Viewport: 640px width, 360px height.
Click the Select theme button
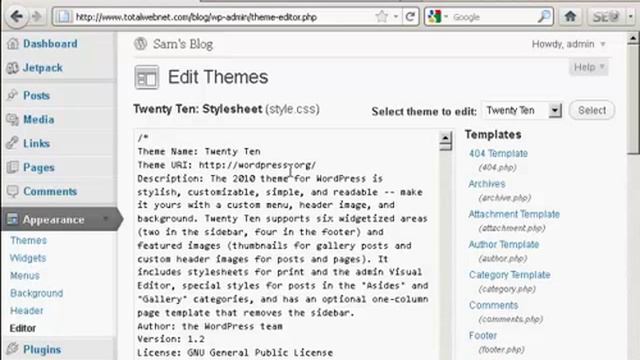coord(591,110)
